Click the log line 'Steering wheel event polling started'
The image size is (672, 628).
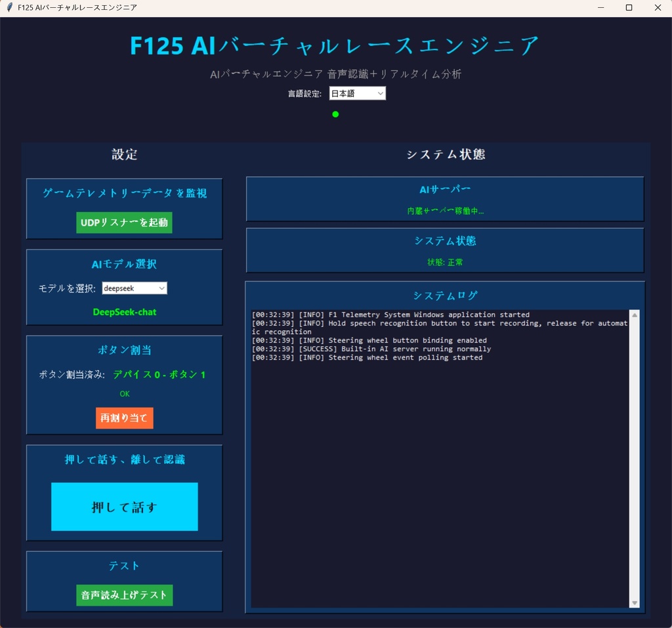(x=367, y=358)
